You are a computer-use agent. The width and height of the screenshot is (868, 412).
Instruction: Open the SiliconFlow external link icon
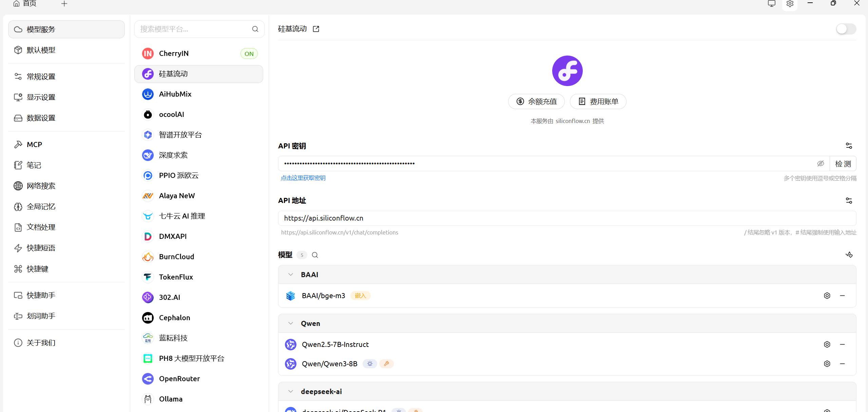(316, 29)
